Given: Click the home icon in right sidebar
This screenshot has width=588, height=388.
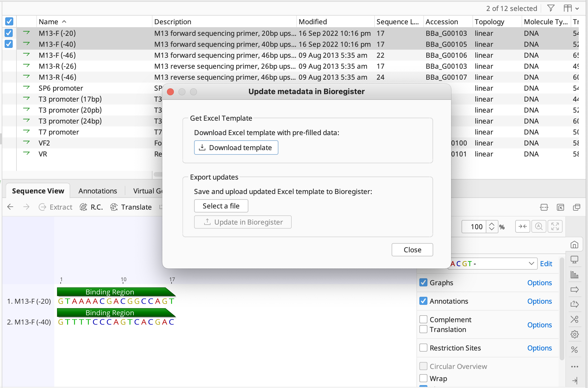Looking at the screenshot, I should click(x=575, y=244).
